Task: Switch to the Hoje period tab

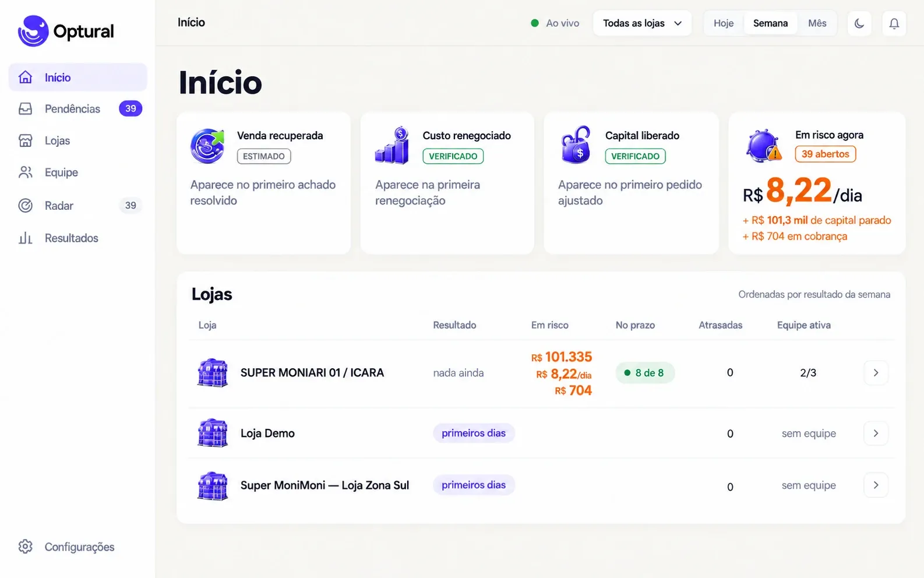Action: (x=724, y=23)
